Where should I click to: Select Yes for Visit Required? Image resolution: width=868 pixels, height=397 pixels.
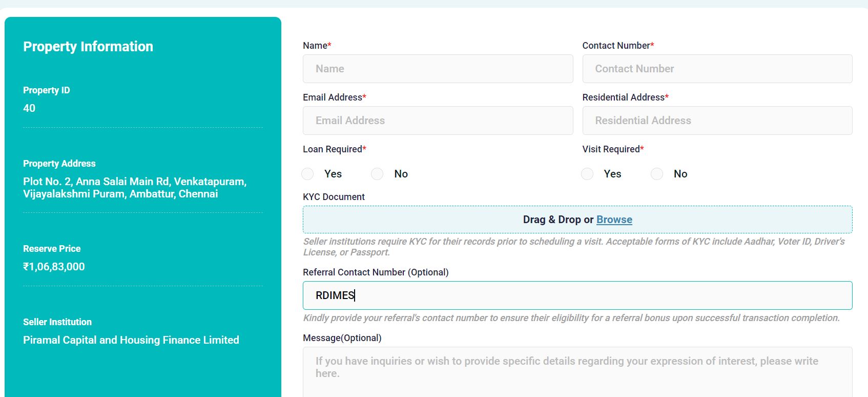587,174
